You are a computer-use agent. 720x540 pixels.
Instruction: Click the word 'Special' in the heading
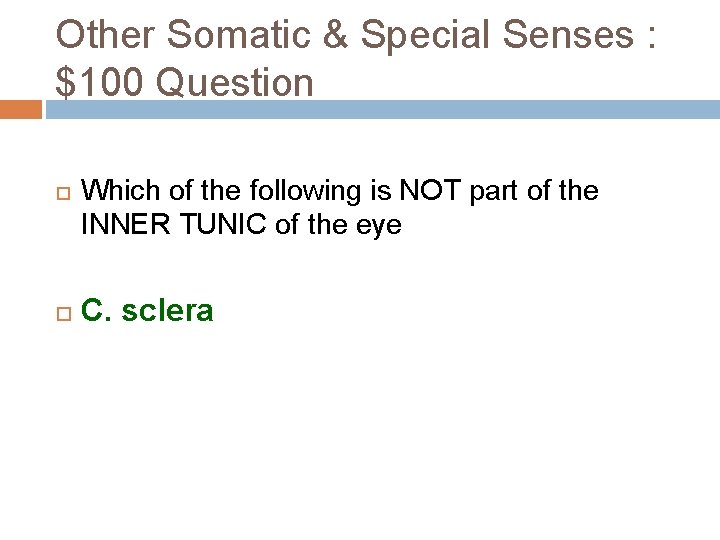(427, 35)
